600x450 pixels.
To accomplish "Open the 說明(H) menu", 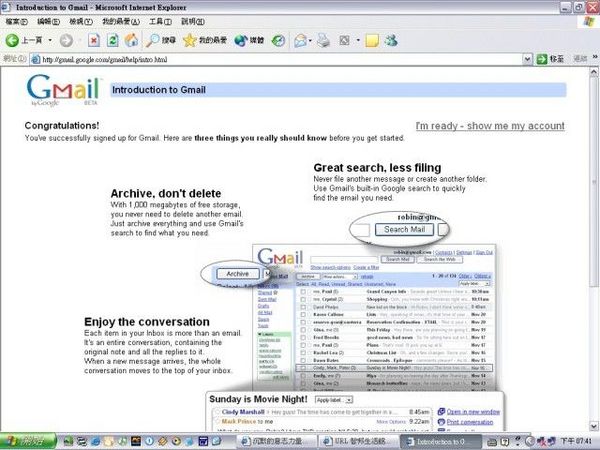I will [x=193, y=21].
